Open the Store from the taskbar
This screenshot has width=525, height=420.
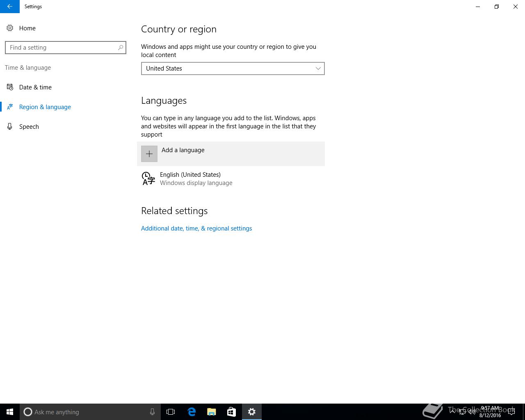pyautogui.click(x=231, y=412)
